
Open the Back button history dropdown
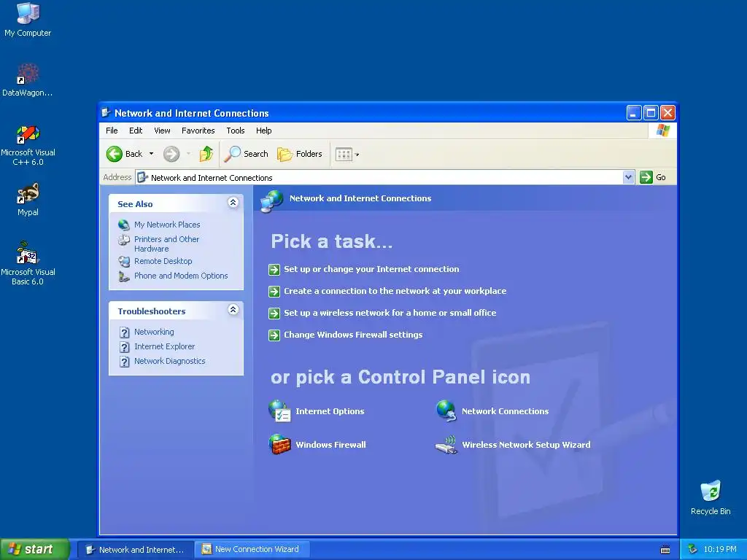coord(152,154)
